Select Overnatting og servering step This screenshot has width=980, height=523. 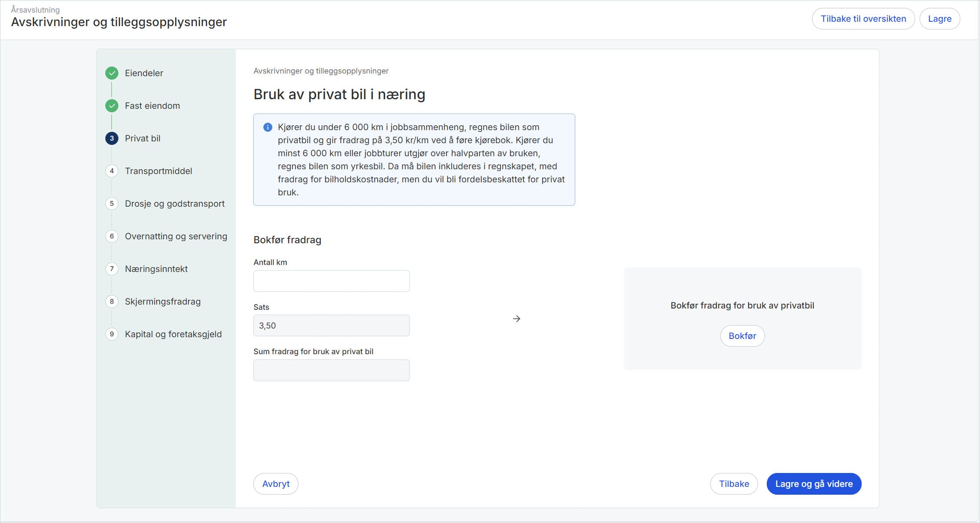coord(176,236)
